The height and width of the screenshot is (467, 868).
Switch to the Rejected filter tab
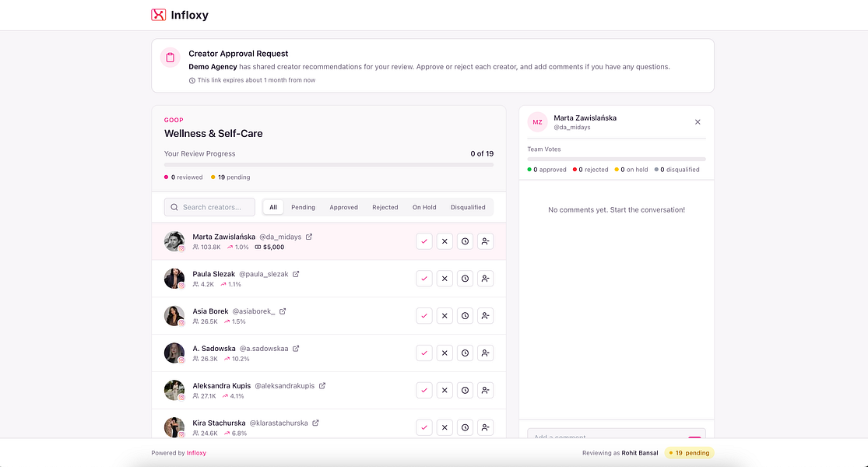pyautogui.click(x=385, y=208)
